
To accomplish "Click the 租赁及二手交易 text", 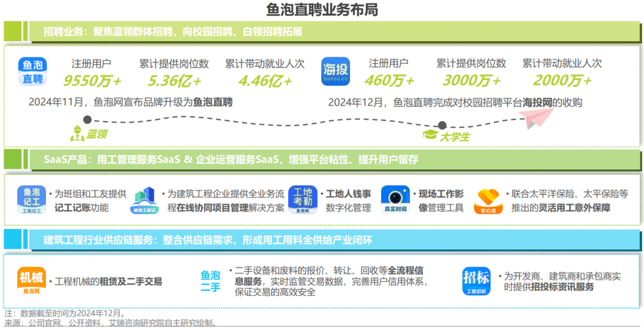I will [131, 282].
